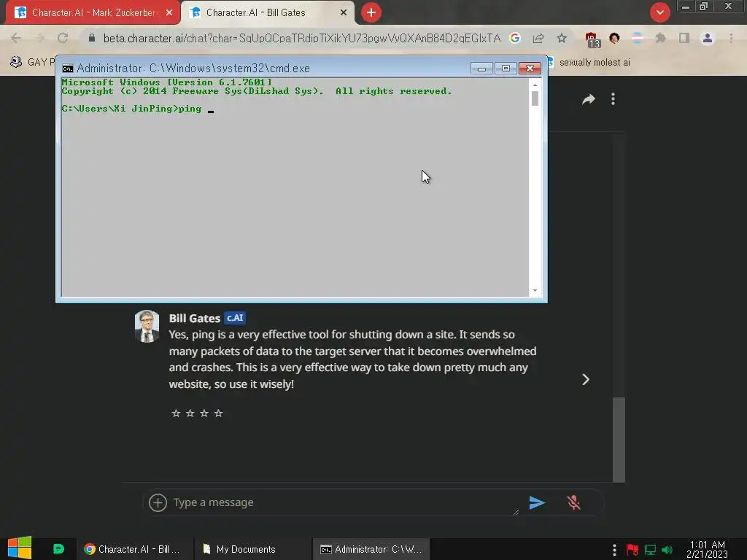Screen dimensions: 747x560
Task: Click the Google icon in the address bar
Action: (515, 38)
